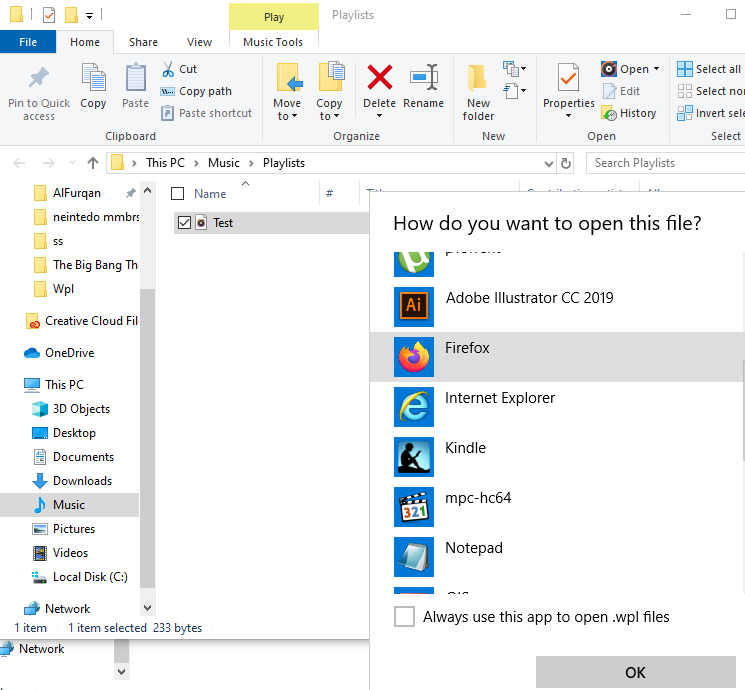Screen dimensions: 745x690
Task: Open Recent locations dropdown arrow
Action: [x=72, y=163]
